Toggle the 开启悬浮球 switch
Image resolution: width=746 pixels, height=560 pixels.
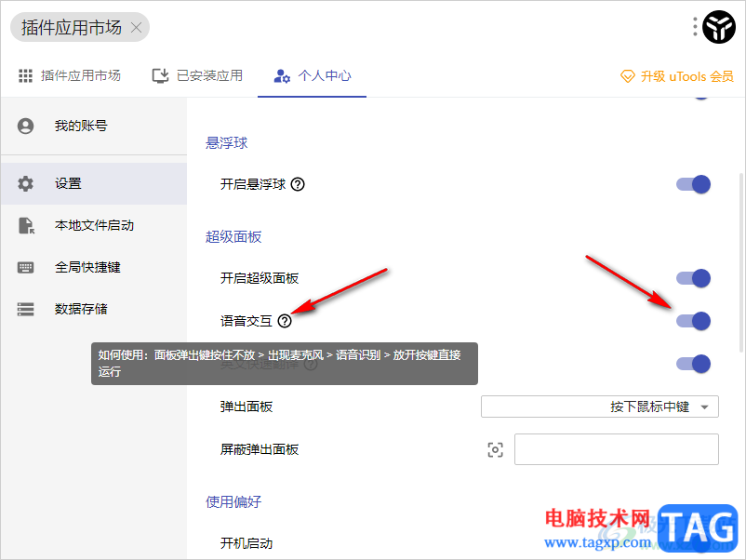coord(693,184)
